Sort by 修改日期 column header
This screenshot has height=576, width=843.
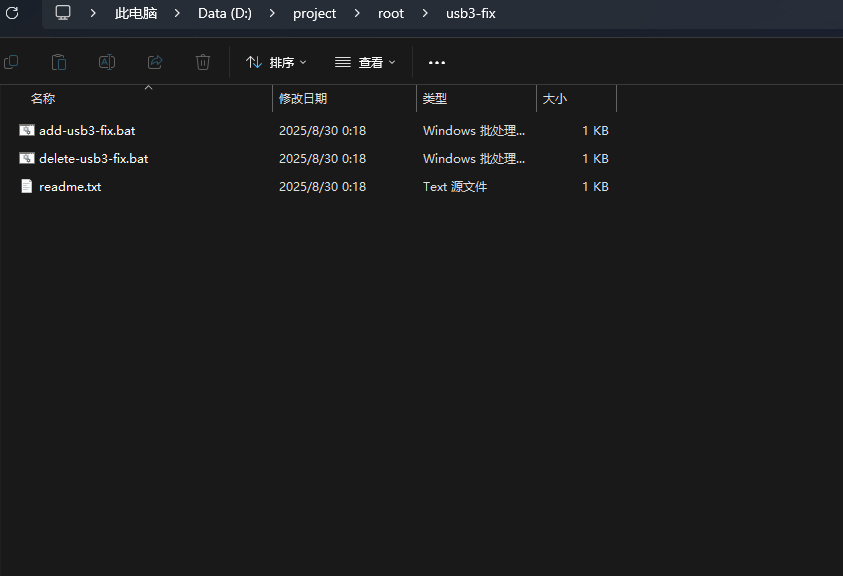tap(303, 98)
